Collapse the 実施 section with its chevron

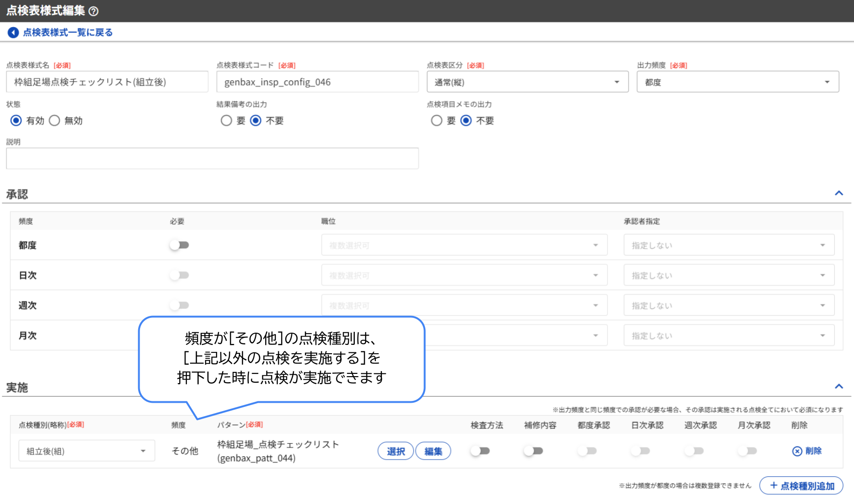click(839, 386)
